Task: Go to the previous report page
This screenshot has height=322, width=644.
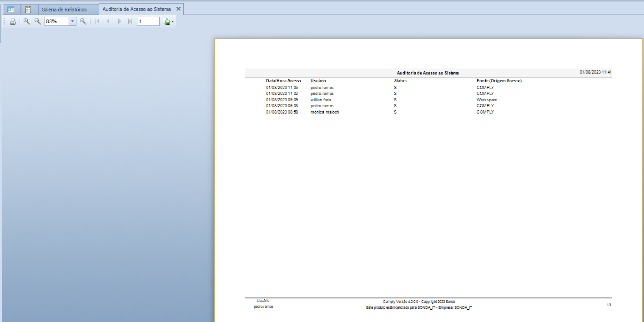Action: pyautogui.click(x=108, y=21)
